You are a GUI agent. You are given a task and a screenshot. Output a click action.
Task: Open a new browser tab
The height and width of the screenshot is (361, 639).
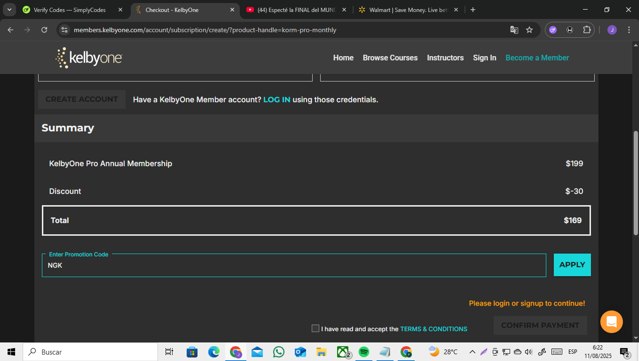point(473,10)
